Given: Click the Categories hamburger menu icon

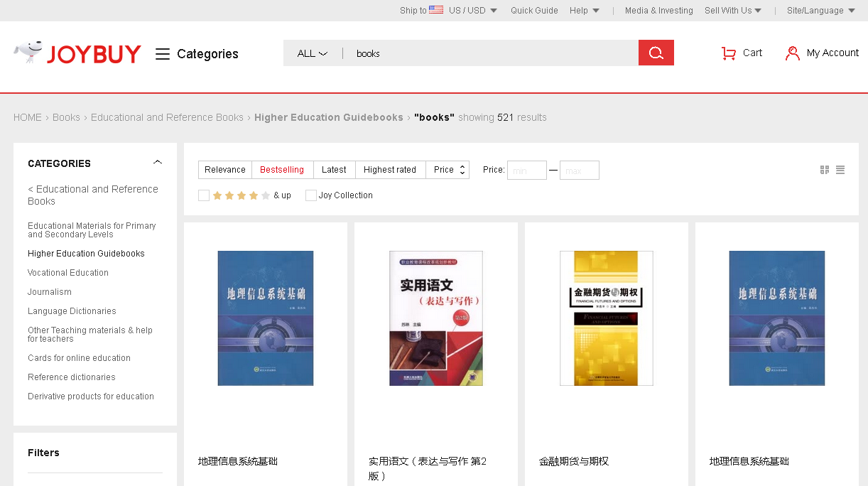Looking at the screenshot, I should 163,54.
